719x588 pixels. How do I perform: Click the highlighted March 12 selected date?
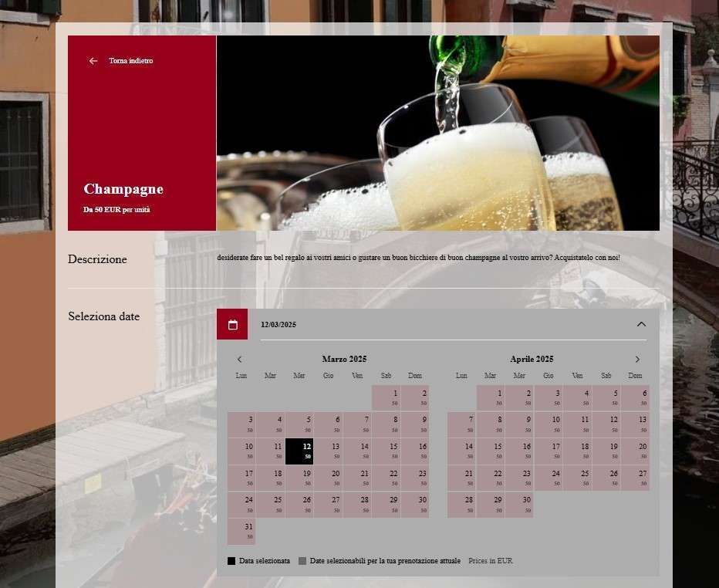tap(298, 450)
